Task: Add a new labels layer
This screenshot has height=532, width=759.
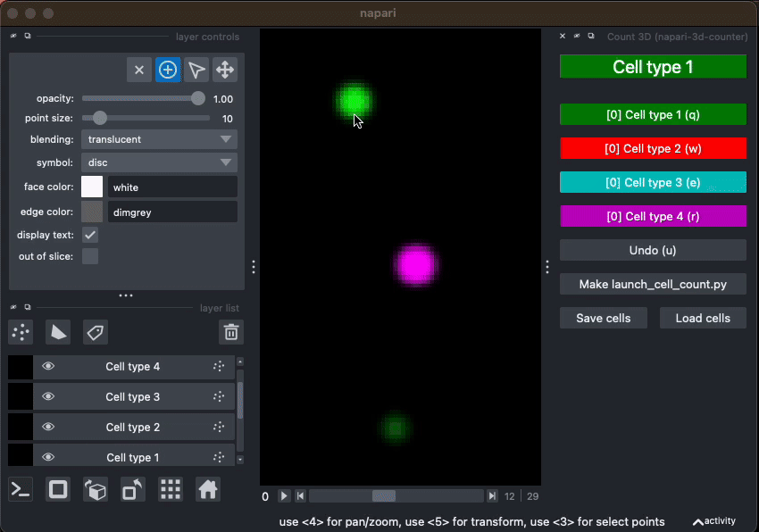Action: pyautogui.click(x=96, y=332)
